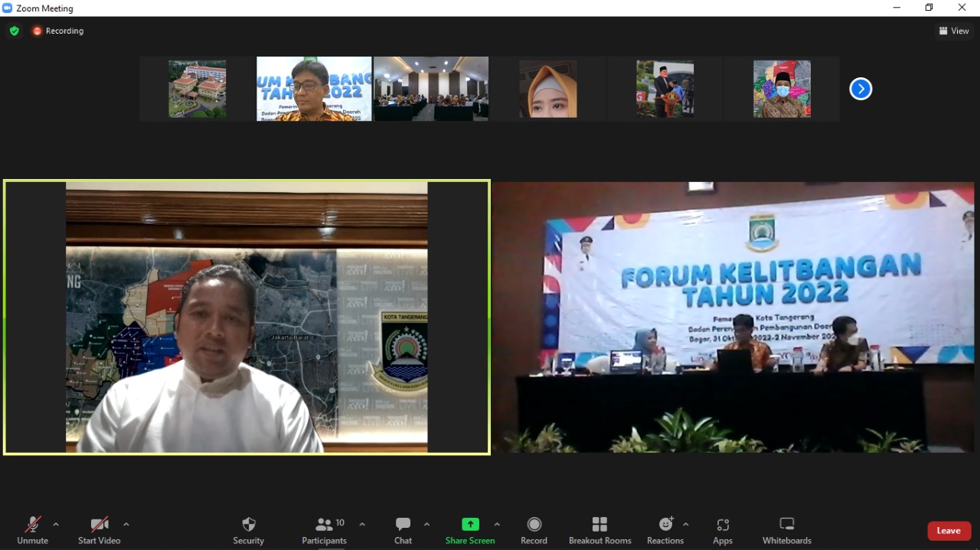Expand the Chat options caret
Screen dimensions: 980x550
426,525
